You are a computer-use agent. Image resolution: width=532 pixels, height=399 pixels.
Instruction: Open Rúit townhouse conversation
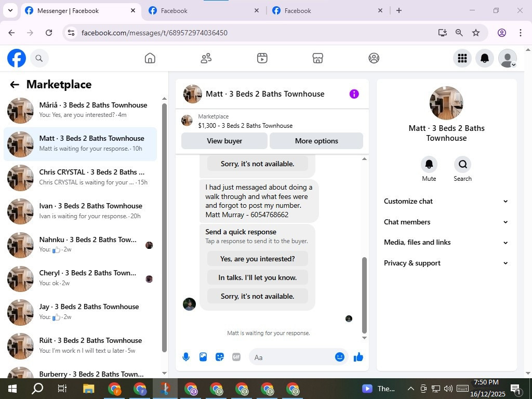pyautogui.click(x=80, y=345)
